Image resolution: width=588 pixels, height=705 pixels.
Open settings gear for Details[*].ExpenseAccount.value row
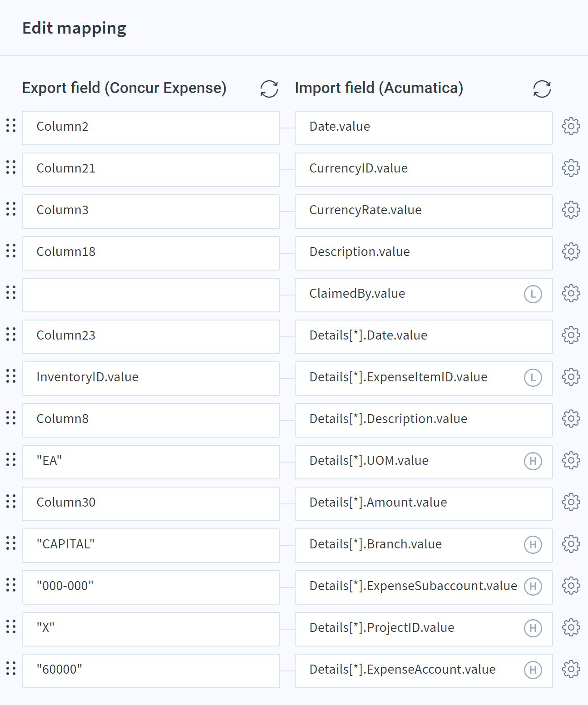click(x=571, y=669)
